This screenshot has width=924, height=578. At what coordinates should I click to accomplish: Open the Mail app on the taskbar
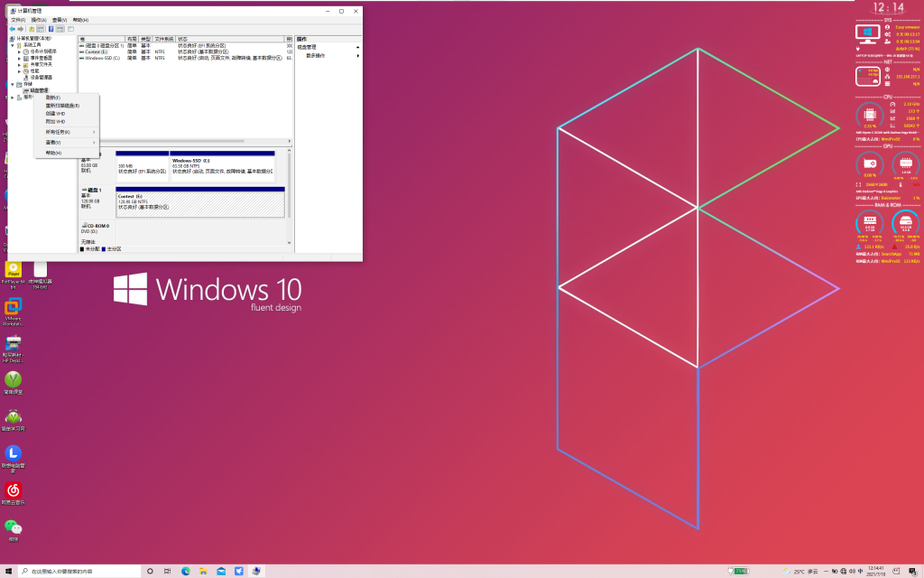(221, 571)
